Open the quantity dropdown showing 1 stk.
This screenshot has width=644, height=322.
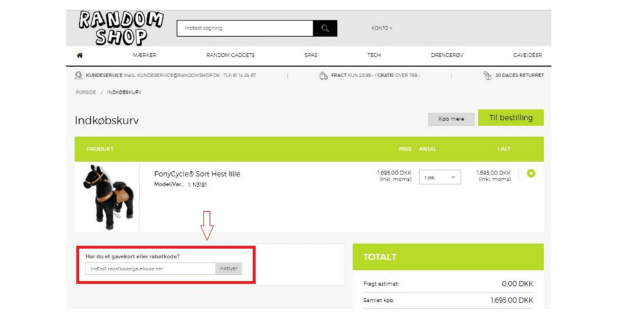coord(439,177)
